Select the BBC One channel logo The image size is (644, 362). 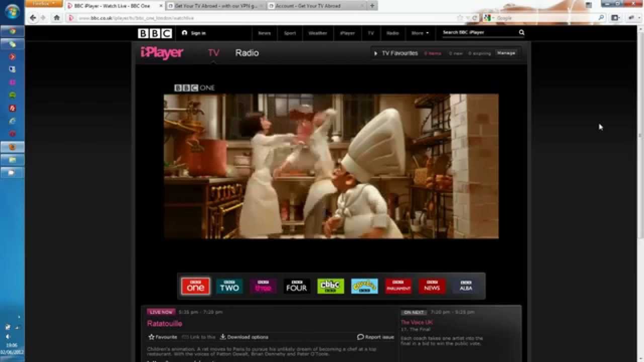tap(195, 286)
